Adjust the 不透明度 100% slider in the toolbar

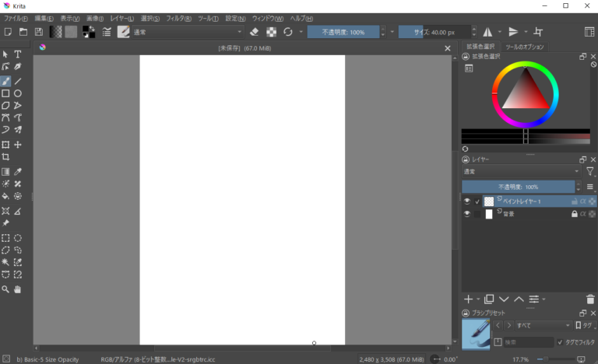point(343,32)
